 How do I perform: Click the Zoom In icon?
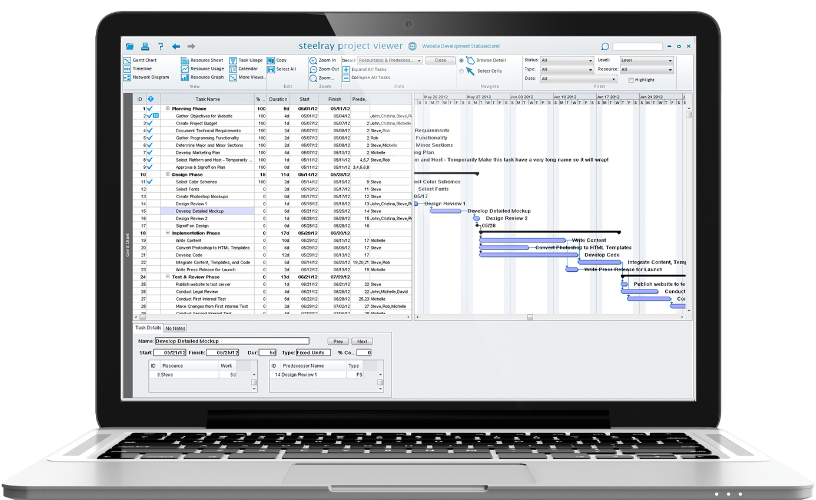coord(313,60)
